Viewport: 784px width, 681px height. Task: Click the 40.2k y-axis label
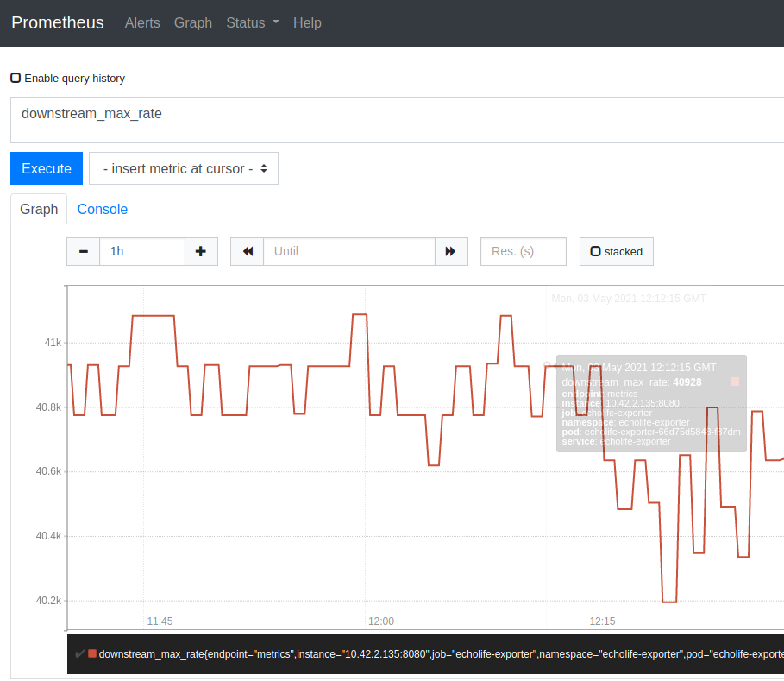[48, 601]
